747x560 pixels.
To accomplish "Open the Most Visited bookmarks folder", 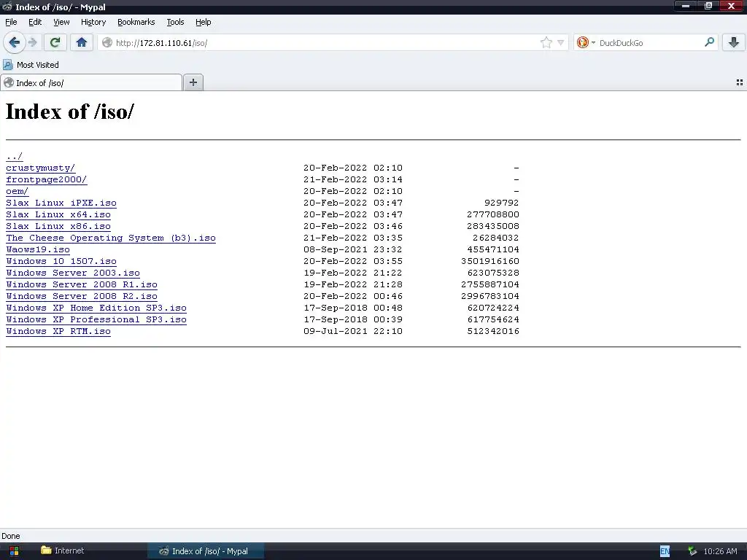I will pyautogui.click(x=31, y=65).
